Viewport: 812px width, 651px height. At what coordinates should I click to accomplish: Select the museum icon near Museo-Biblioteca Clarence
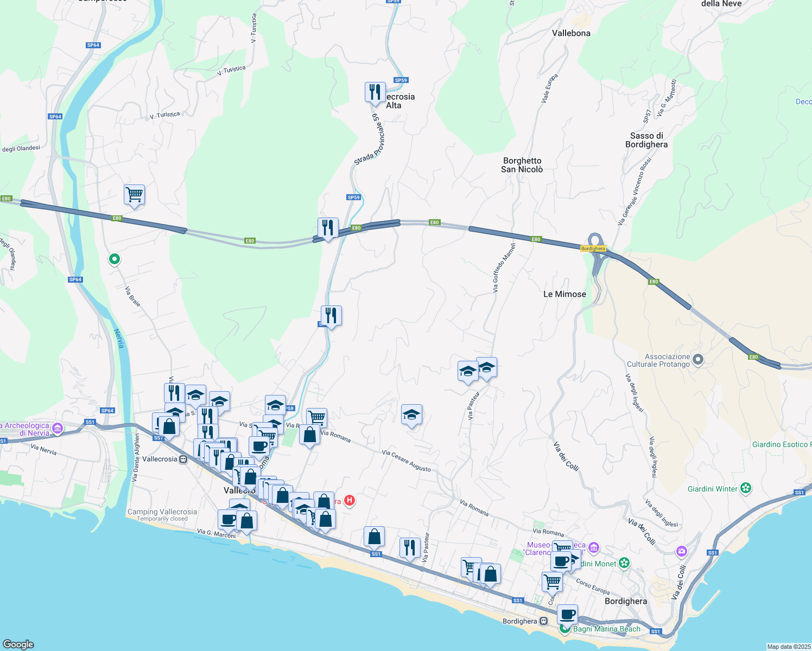pos(593,548)
